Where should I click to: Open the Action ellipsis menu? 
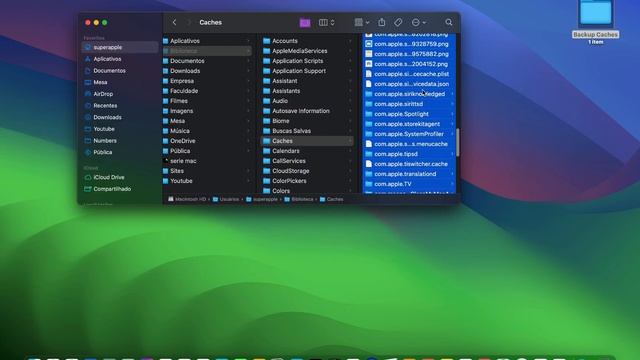419,22
